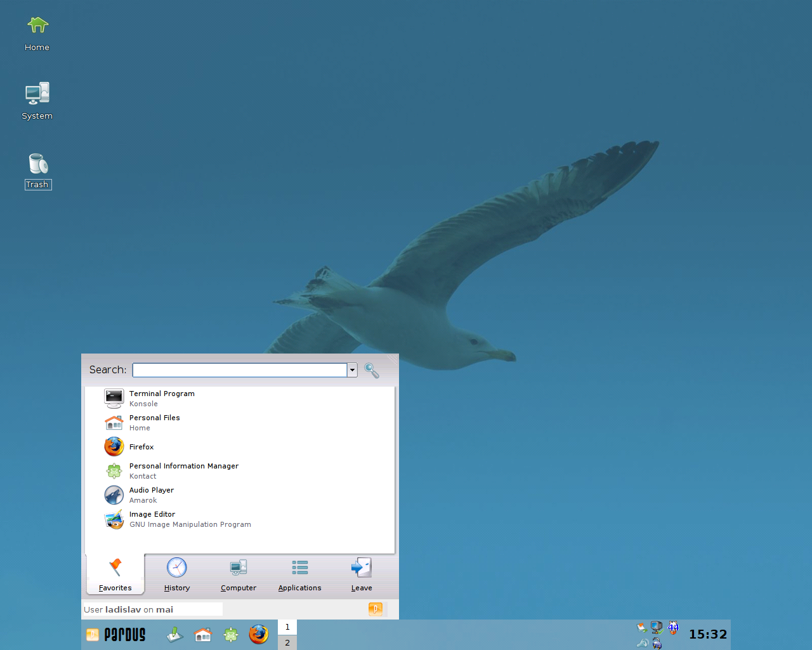Click the volume speaker tray icon
Viewport: 812px width, 650px height.
pos(643,643)
